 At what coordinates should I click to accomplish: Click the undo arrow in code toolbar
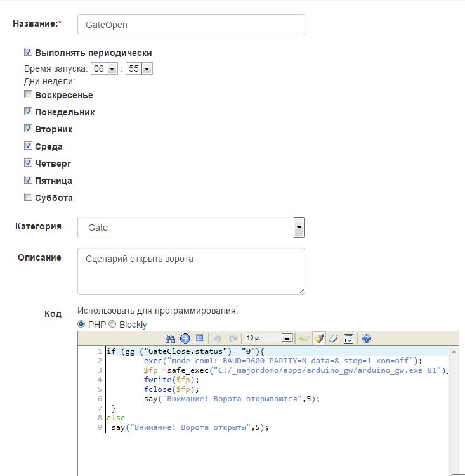(x=217, y=338)
